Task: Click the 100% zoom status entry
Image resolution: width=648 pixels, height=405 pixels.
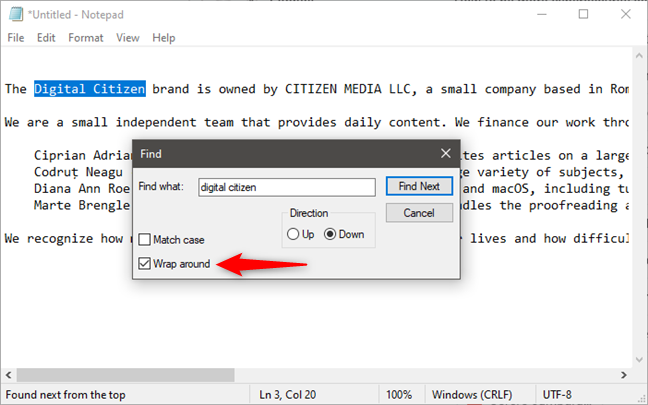Action: click(399, 395)
